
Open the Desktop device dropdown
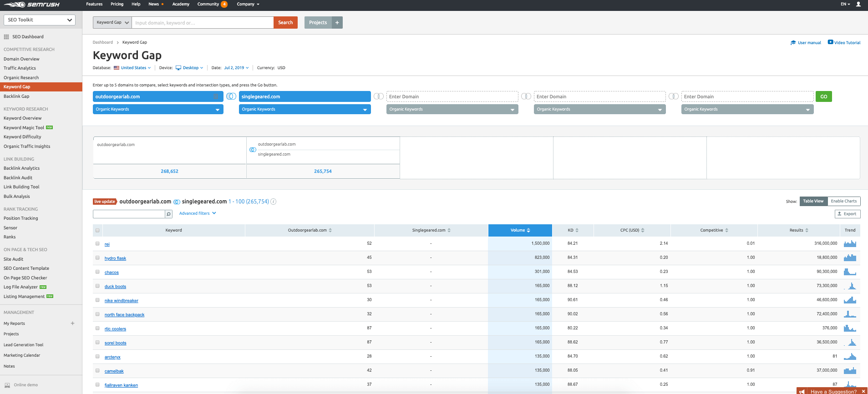pyautogui.click(x=190, y=68)
